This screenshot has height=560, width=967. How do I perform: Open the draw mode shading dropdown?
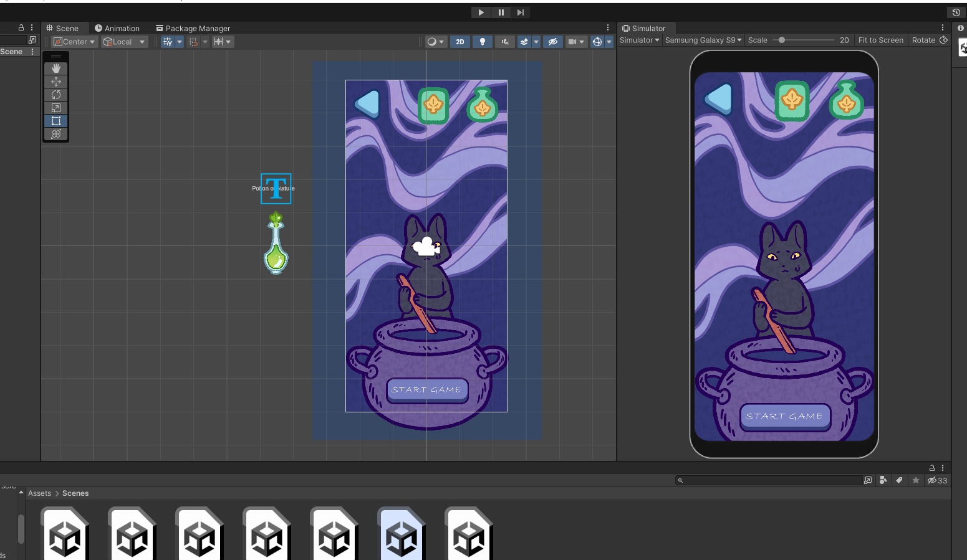point(435,42)
